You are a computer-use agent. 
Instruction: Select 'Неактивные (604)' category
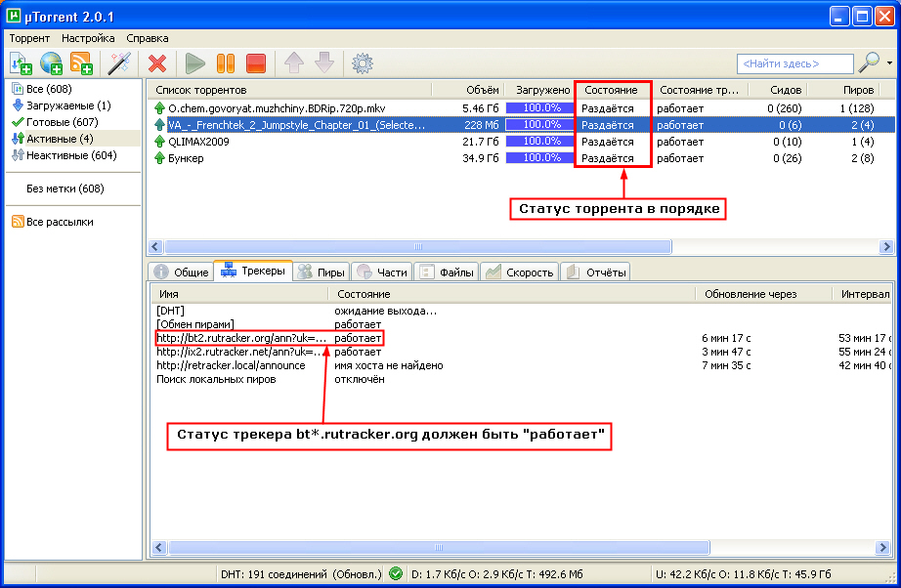[71, 155]
